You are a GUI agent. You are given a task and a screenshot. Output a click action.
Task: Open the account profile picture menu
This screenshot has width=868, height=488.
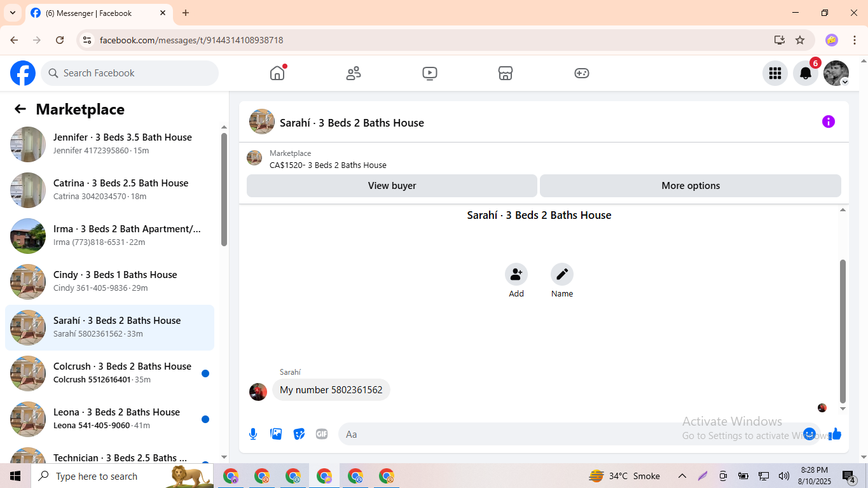click(836, 73)
